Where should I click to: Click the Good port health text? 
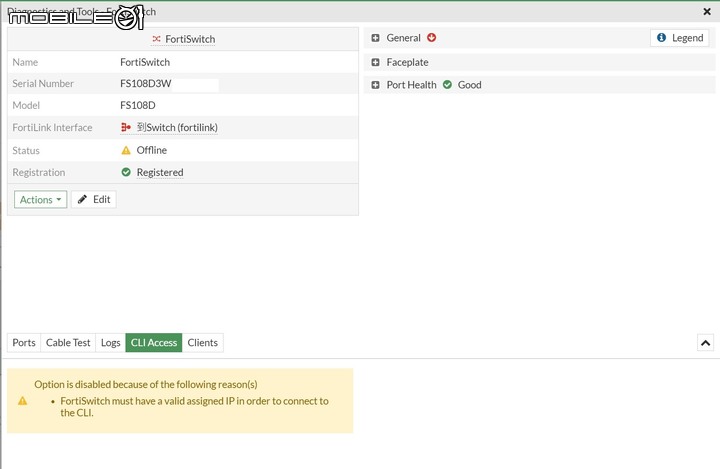click(469, 85)
